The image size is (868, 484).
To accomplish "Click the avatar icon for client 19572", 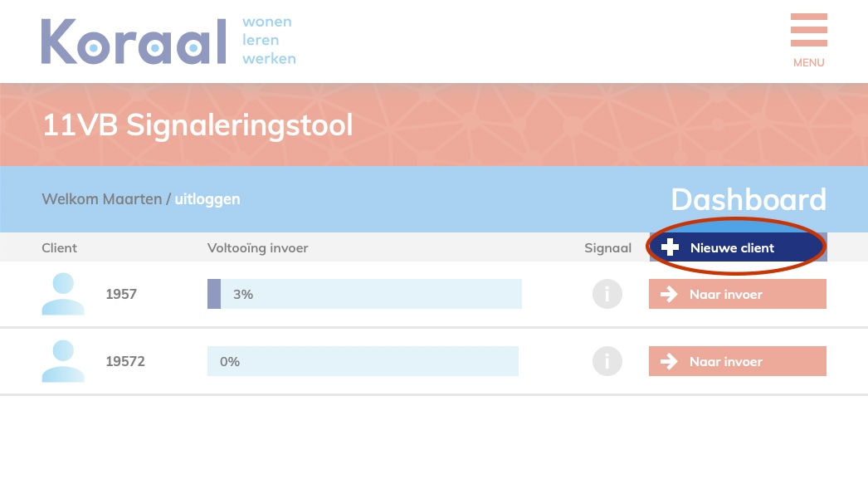I will pos(63,361).
